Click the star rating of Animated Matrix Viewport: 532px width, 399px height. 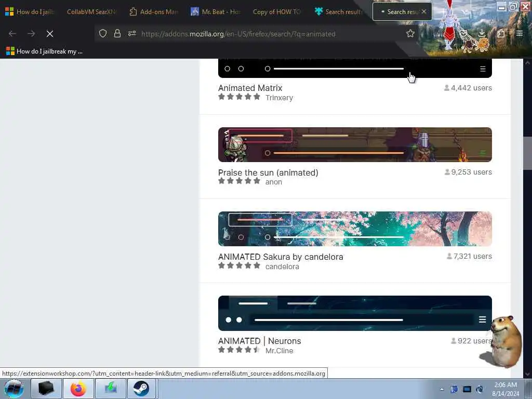coord(239,97)
